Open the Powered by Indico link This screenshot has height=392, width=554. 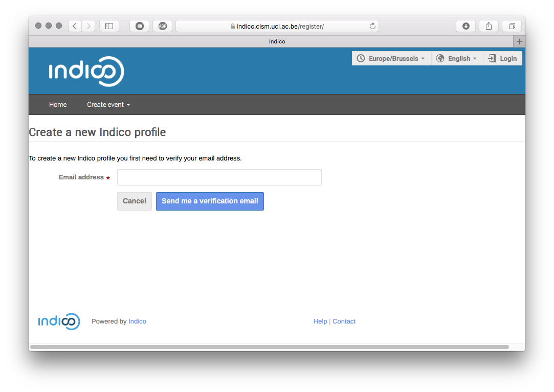coord(137,321)
